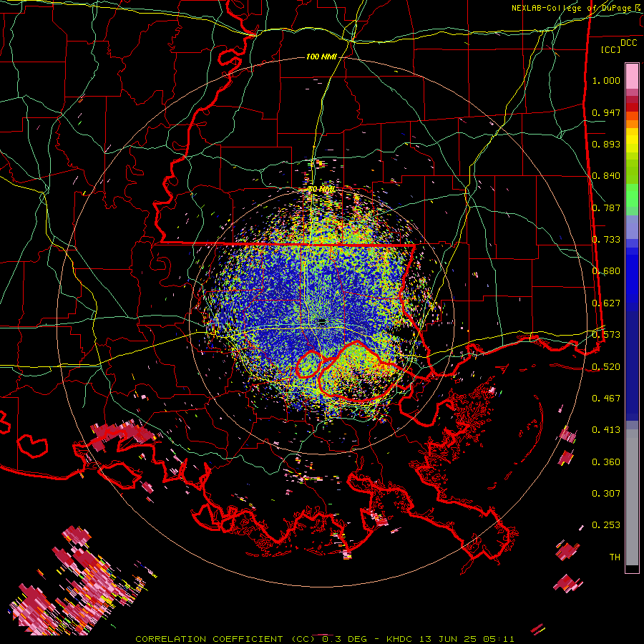The width and height of the screenshot is (644, 644).
Task: Click the 13 JUN 25 date text
Action: (448, 639)
